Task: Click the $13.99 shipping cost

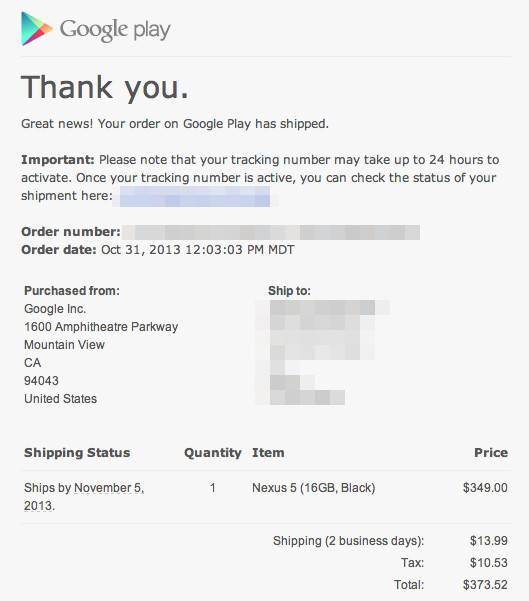Action: 489,541
